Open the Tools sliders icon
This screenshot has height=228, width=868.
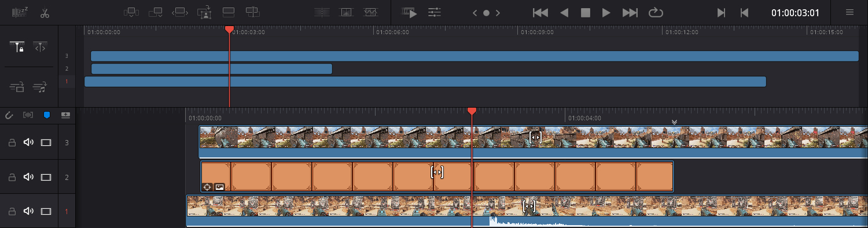click(x=435, y=12)
